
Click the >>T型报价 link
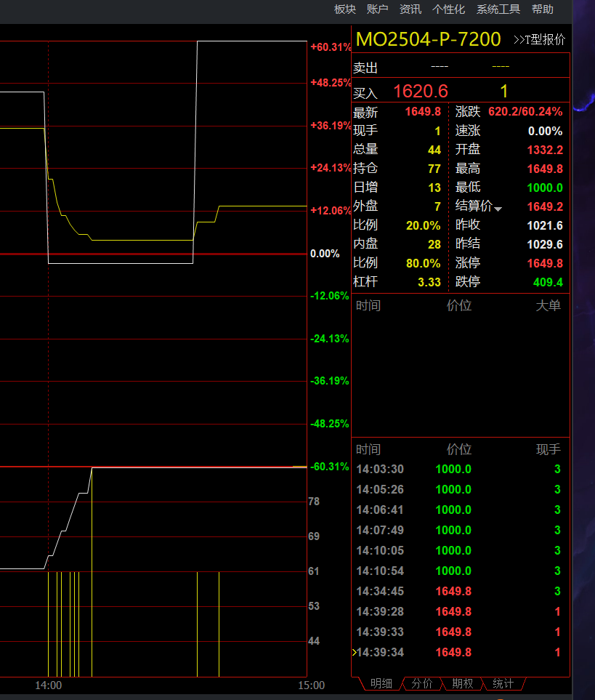coord(538,40)
